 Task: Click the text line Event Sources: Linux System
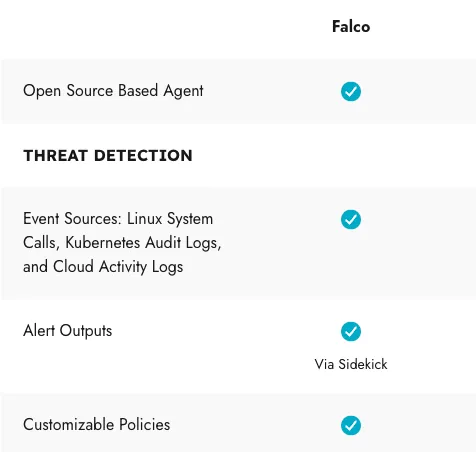pos(118,219)
